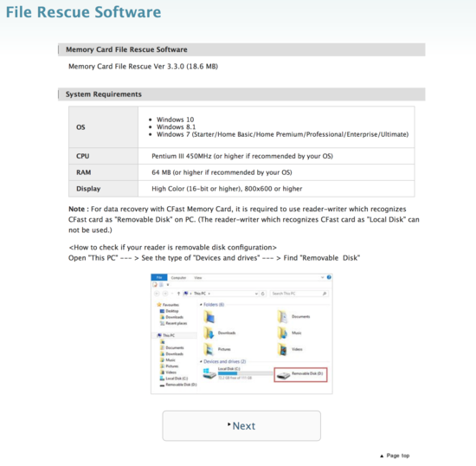The width and height of the screenshot is (476, 466).
Task: Click "Memory Card File Rescue Ver 3.3.0 (18.6 MB)"
Action: (x=143, y=66)
